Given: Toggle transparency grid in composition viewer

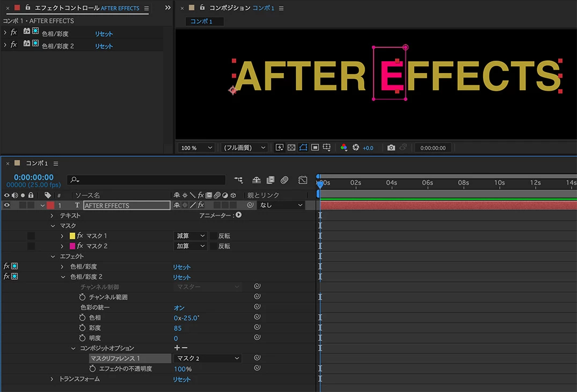Looking at the screenshot, I should [291, 148].
